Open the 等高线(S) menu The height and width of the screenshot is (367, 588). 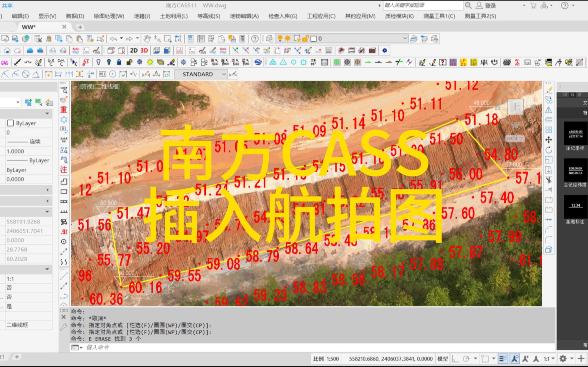pyautogui.click(x=208, y=16)
